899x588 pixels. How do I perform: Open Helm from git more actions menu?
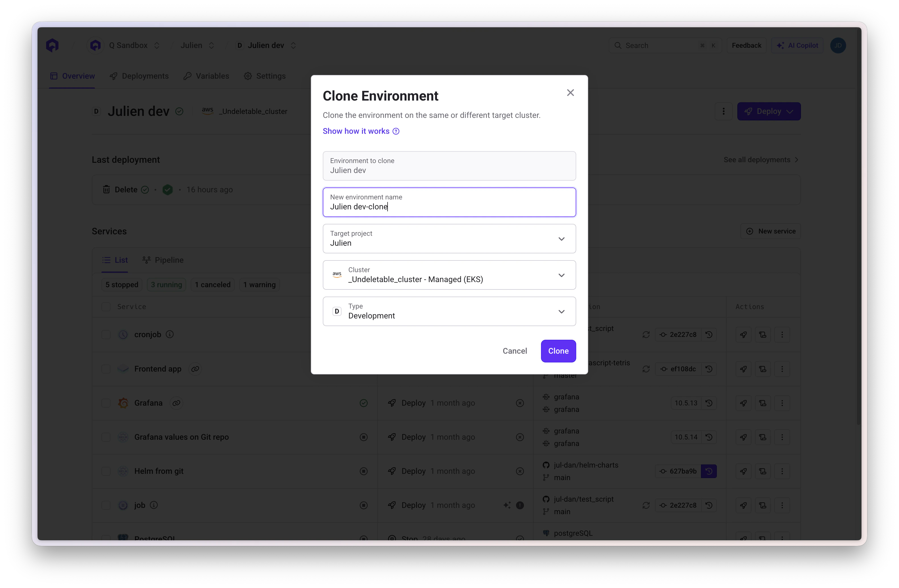tap(782, 471)
